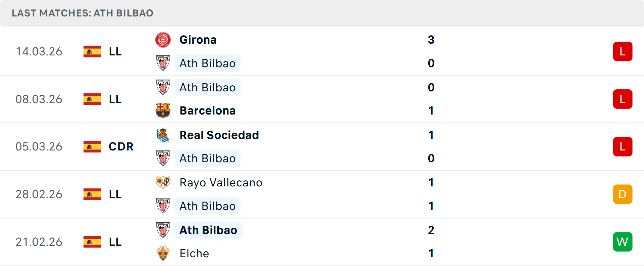Select the Spanish flag next to the CDR match
Image resolution: width=644 pixels, height=266 pixels.
(92, 146)
